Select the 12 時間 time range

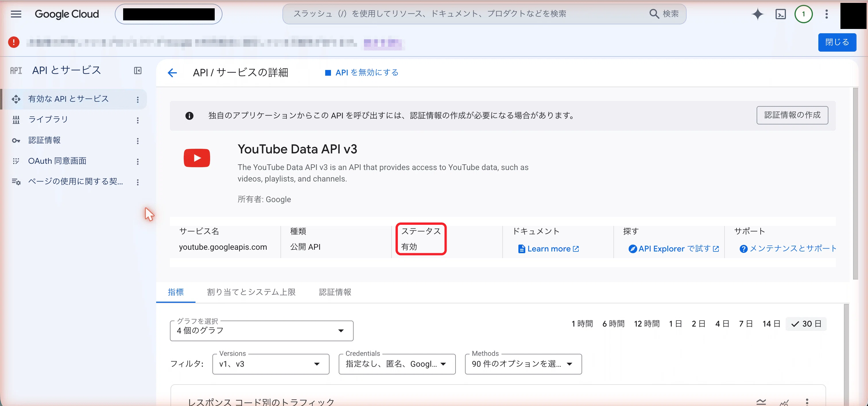pyautogui.click(x=647, y=324)
